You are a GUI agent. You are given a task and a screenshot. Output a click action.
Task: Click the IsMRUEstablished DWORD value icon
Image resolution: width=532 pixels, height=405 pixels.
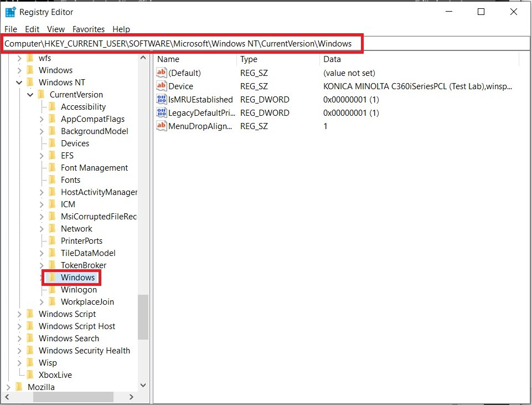pos(162,99)
